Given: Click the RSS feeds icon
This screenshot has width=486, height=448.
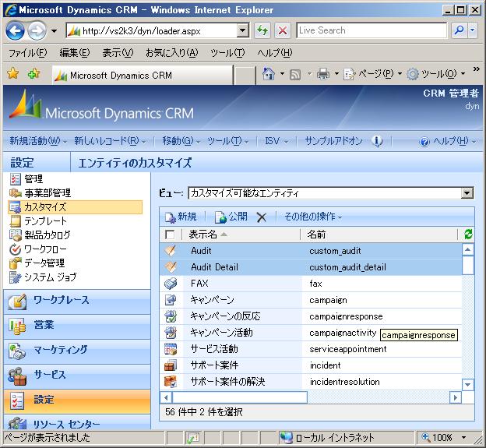Looking at the screenshot, I should [294, 75].
